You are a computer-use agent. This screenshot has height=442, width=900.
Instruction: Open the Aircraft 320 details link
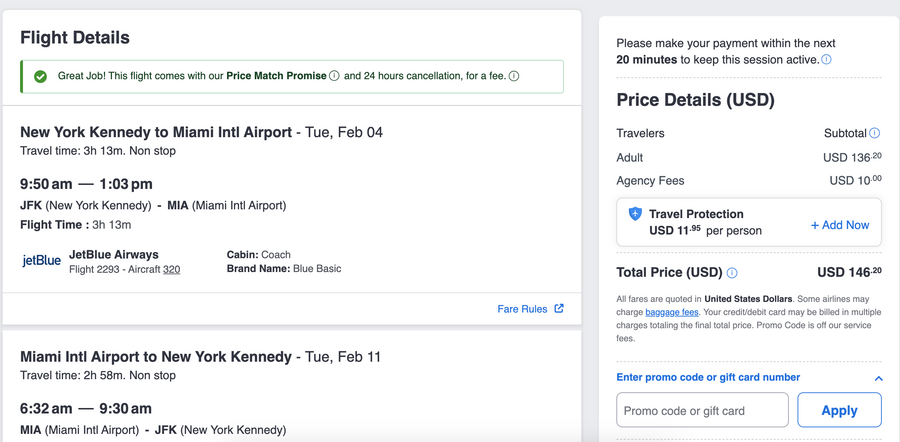pos(171,269)
